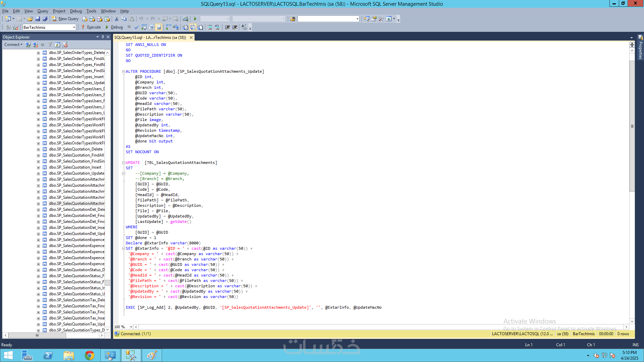Click the Comment out selected lines icon
644x362 pixels.
click(x=210, y=27)
